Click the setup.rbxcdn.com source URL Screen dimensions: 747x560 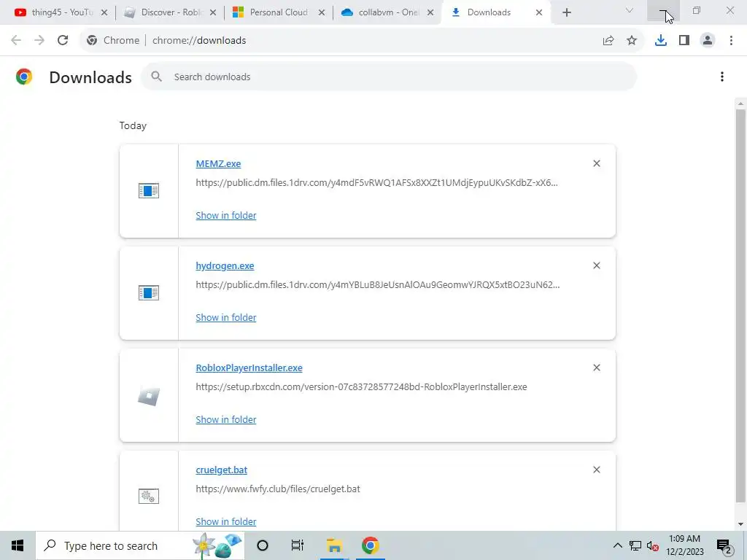(361, 386)
